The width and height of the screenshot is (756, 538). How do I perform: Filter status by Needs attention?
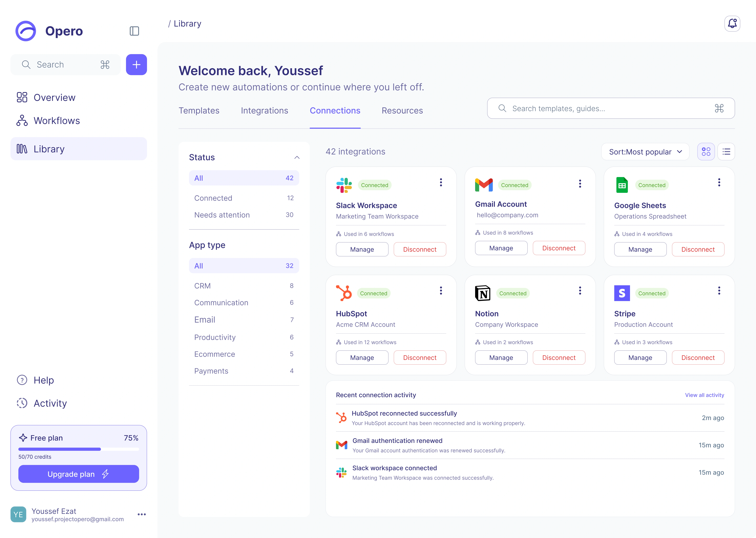click(244, 215)
